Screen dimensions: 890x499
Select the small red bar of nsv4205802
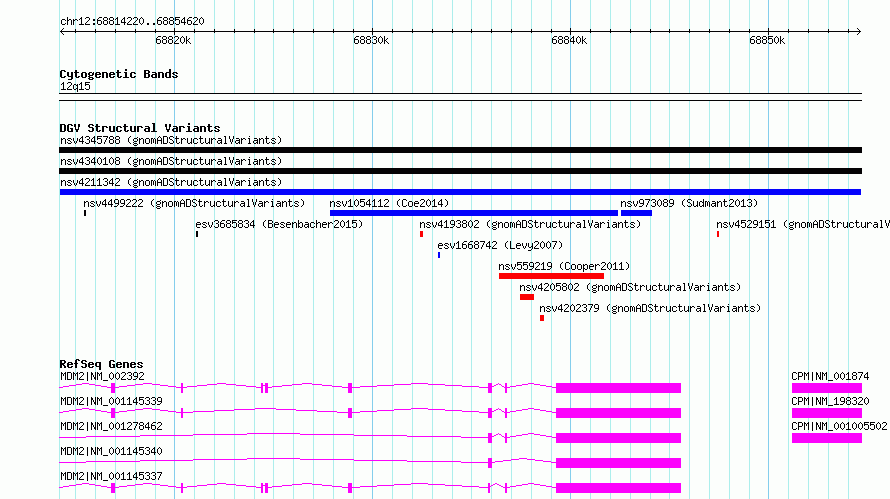click(x=527, y=297)
